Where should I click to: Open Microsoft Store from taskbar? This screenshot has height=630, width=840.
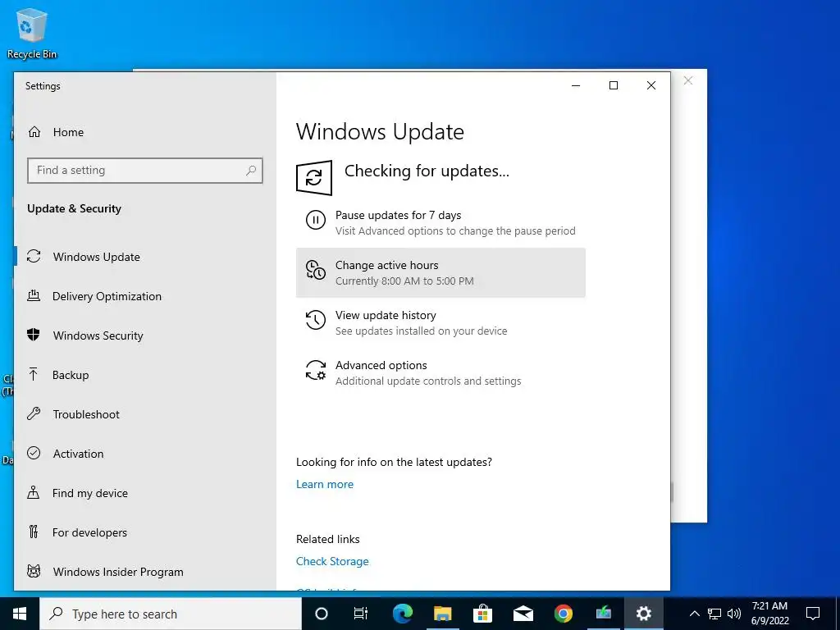click(482, 614)
